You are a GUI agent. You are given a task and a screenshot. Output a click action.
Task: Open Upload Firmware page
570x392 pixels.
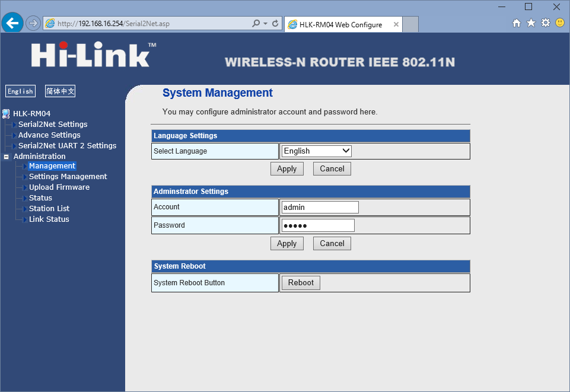(x=59, y=187)
